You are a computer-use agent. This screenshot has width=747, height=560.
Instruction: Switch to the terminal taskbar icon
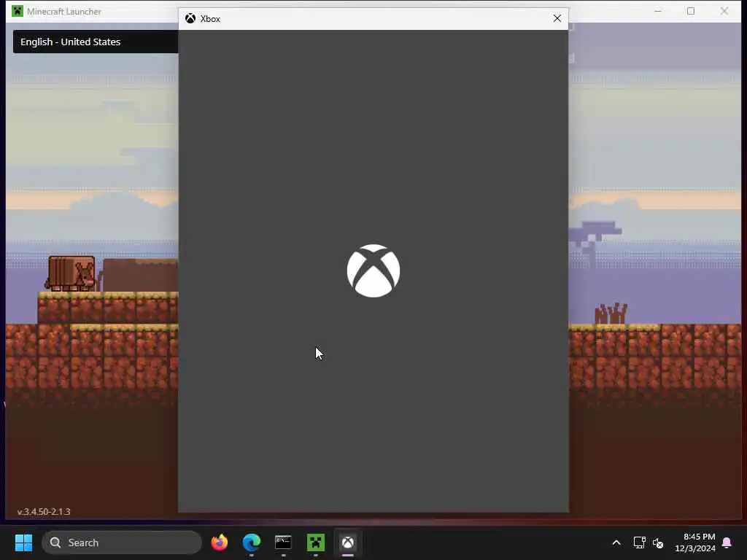(x=284, y=542)
